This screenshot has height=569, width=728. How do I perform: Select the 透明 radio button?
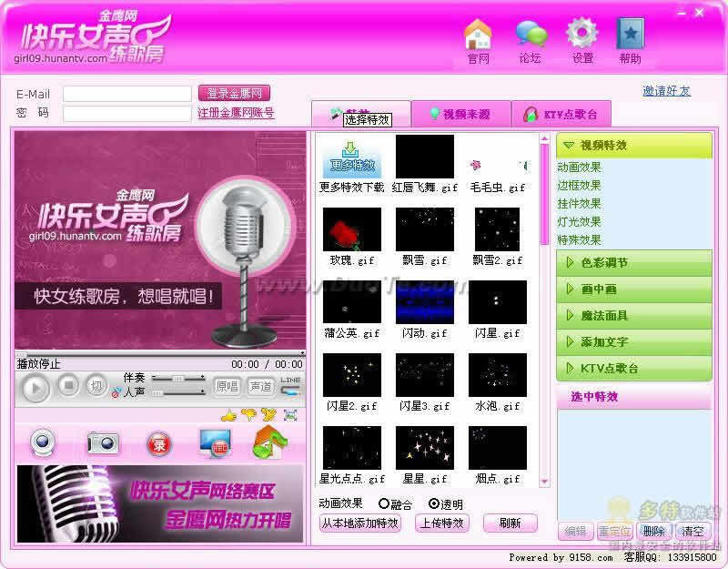tap(434, 503)
